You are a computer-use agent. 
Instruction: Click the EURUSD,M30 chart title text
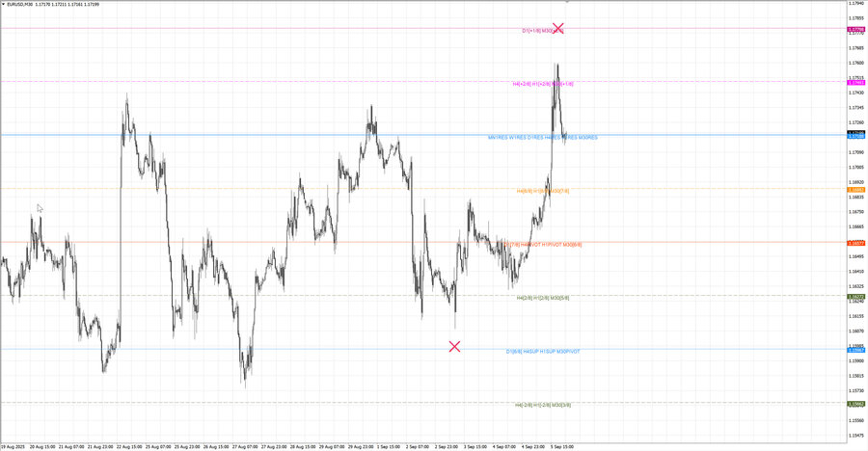pyautogui.click(x=20, y=4)
